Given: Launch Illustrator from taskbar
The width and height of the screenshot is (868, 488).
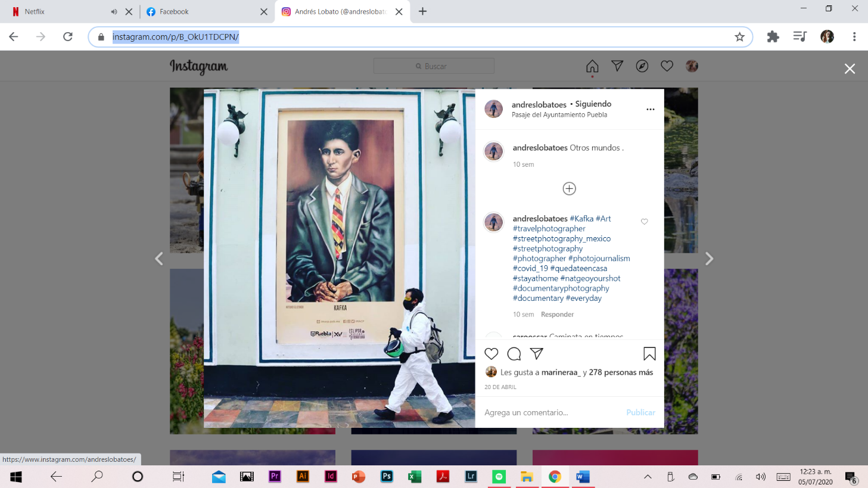Looking at the screenshot, I should tap(303, 477).
